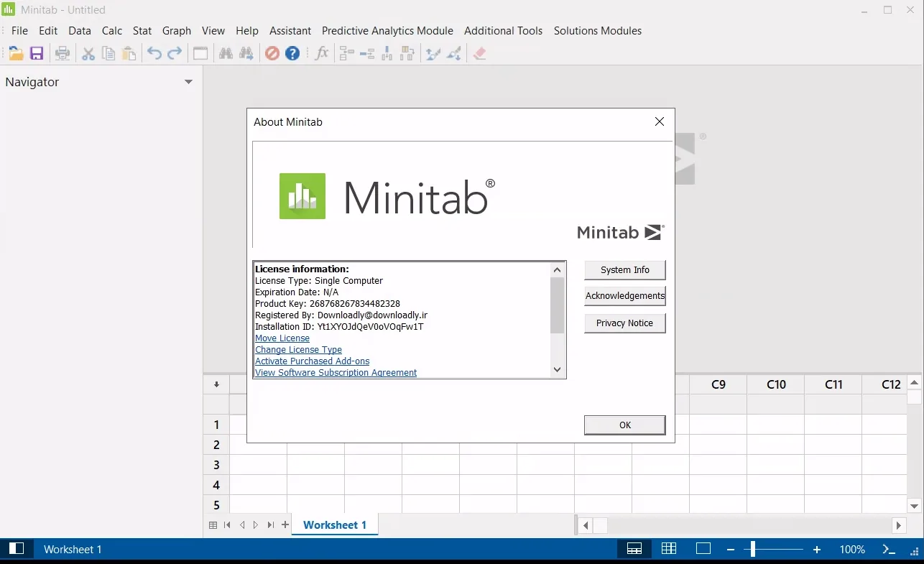Click license box scroll down arrow

[558, 370]
